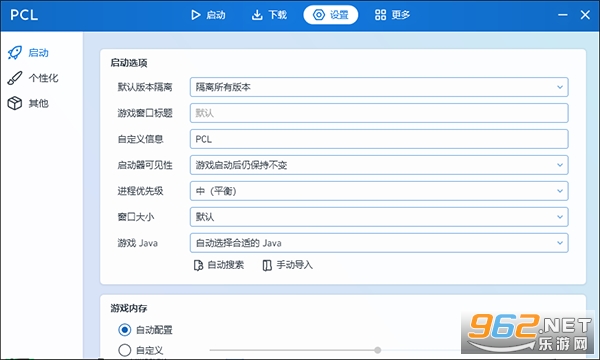Open the 个性化 personalization sidebar section
The height and width of the screenshot is (360, 600).
[x=33, y=78]
